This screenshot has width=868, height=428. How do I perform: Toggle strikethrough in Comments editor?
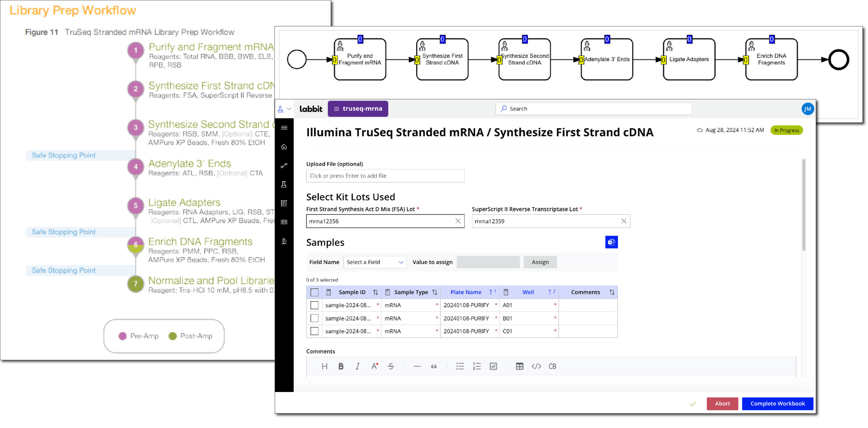[391, 366]
